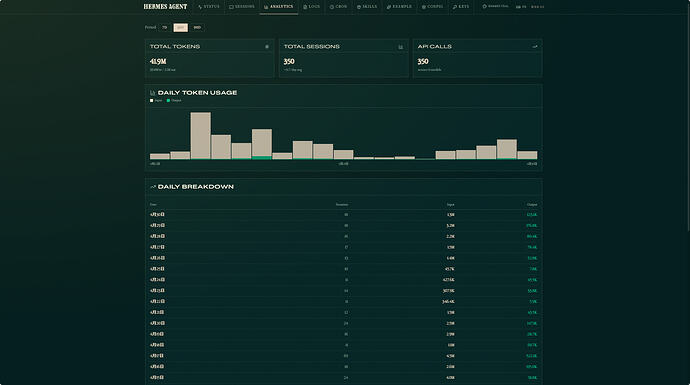
Task: Click the Total Sessions value 350
Action: (289, 62)
